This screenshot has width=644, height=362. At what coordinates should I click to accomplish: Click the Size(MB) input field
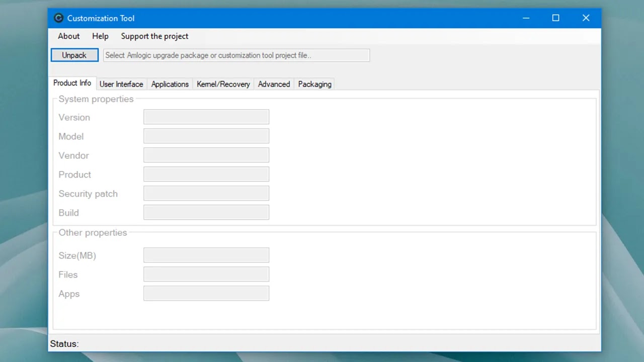(206, 255)
